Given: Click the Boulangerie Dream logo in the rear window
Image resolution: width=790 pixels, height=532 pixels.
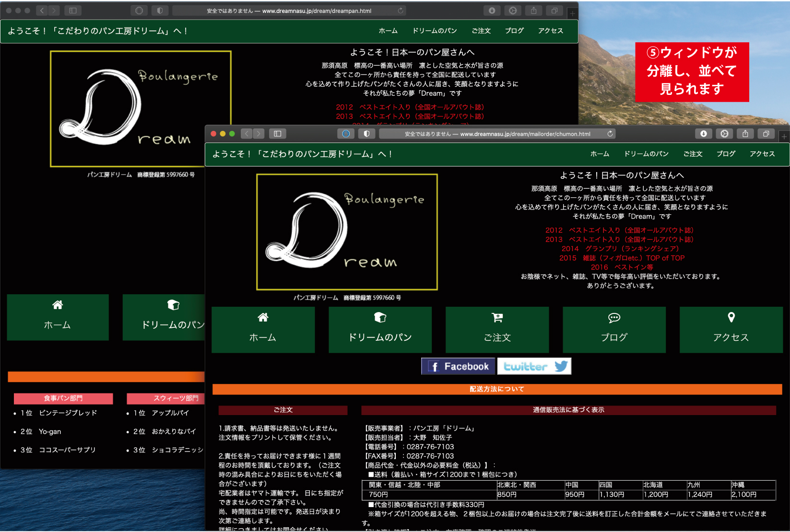Looking at the screenshot, I should [141, 109].
